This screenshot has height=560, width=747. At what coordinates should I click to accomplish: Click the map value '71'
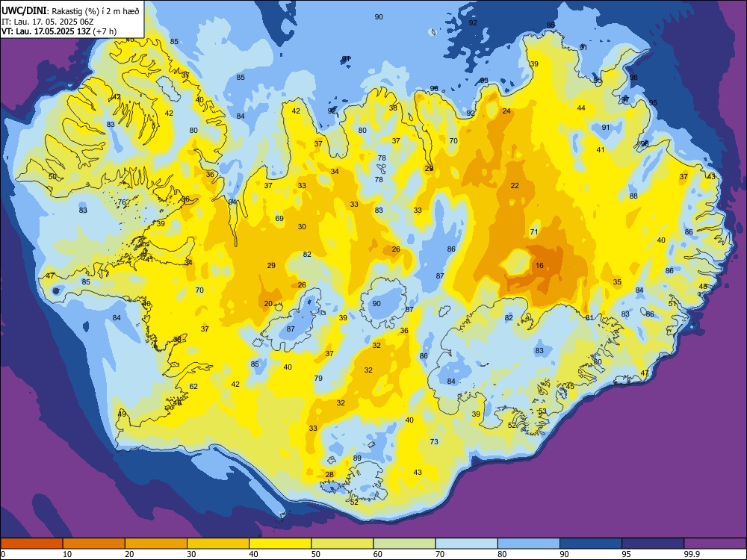(534, 232)
